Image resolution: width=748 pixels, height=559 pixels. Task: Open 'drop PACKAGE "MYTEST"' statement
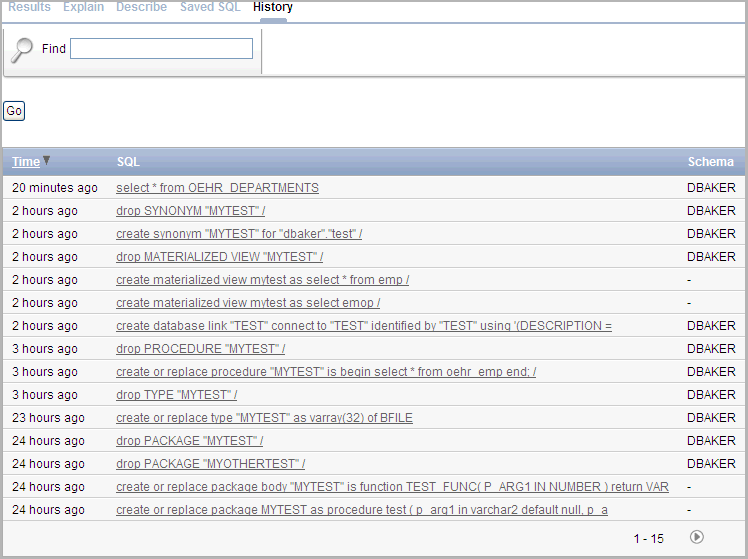click(x=190, y=441)
